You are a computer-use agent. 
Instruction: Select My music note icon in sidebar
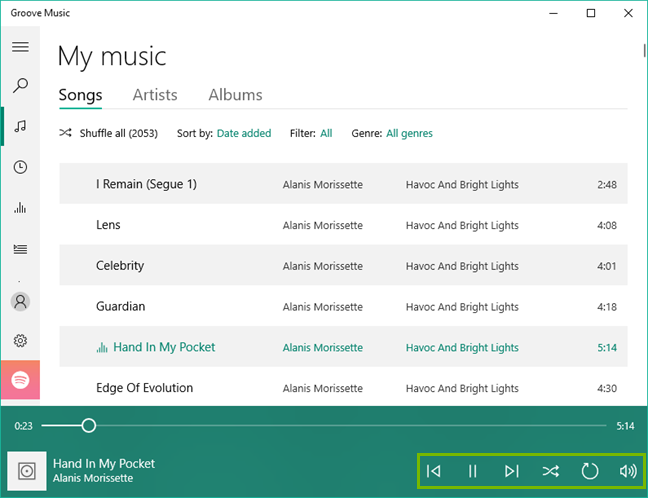[20, 126]
